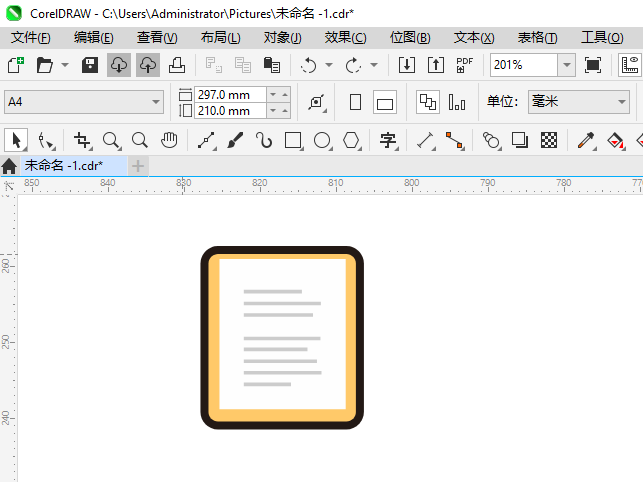
Task: Create a new document
Action: pyautogui.click(x=16, y=65)
